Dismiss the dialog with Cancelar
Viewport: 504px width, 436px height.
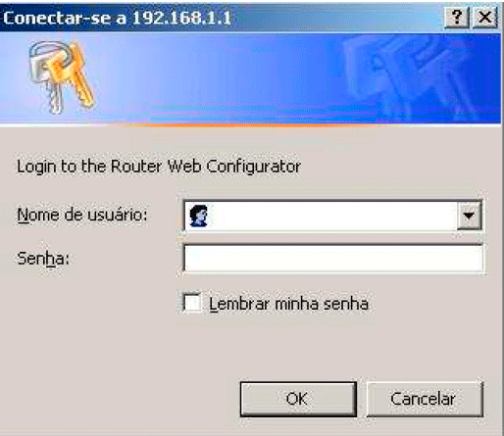425,399
